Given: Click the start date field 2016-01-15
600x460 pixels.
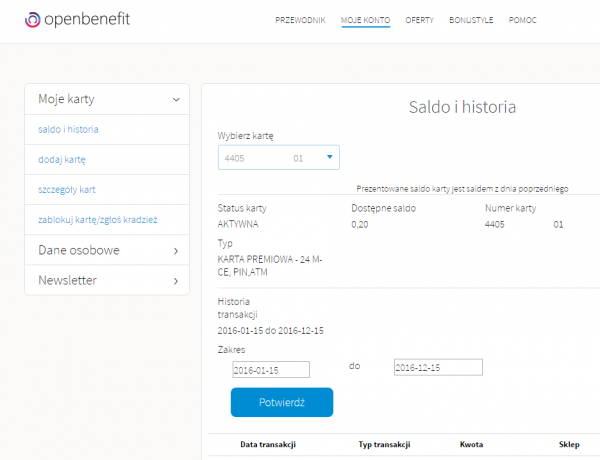Looking at the screenshot, I should (x=269, y=369).
